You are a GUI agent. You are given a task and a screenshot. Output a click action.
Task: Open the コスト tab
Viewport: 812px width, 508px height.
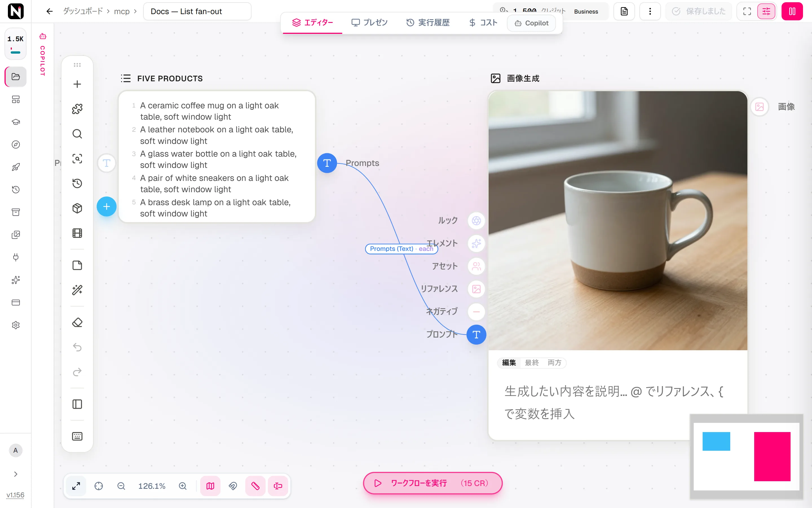pyautogui.click(x=483, y=23)
